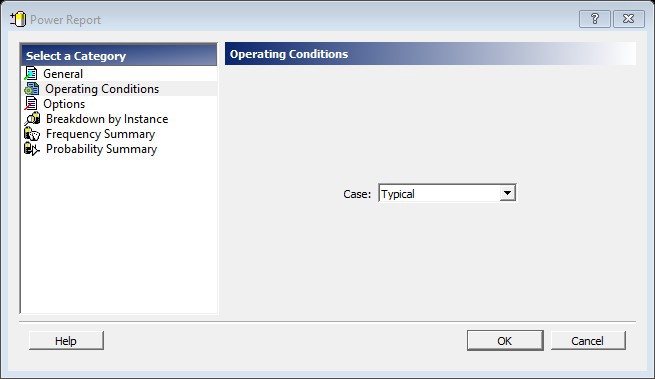Click the Cancel button

(588, 341)
